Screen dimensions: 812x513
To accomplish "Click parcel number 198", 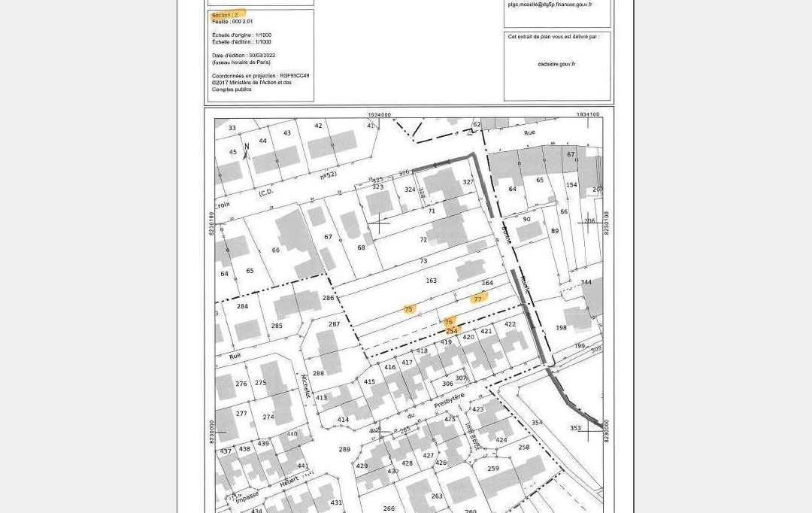I will [562, 327].
